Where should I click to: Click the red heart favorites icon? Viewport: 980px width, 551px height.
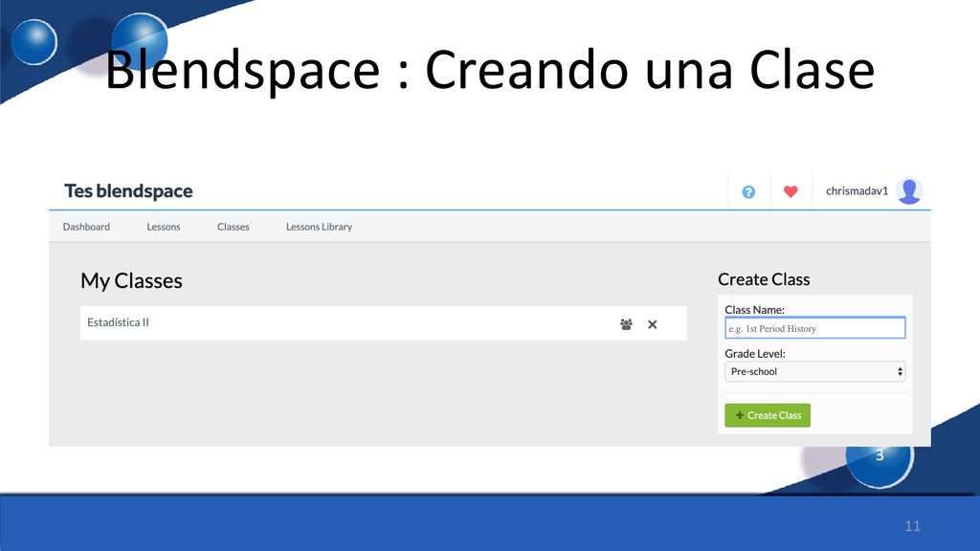pos(791,191)
